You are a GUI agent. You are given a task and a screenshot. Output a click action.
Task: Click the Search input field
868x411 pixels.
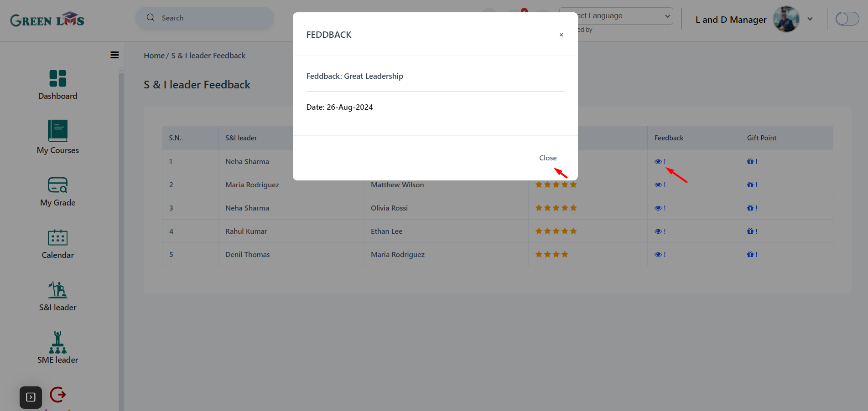point(205,18)
